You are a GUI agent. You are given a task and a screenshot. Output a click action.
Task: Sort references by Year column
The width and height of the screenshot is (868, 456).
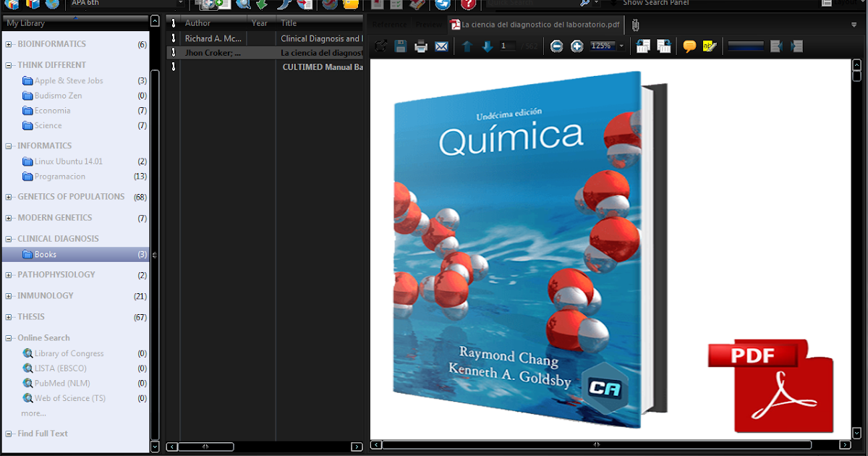pyautogui.click(x=262, y=23)
